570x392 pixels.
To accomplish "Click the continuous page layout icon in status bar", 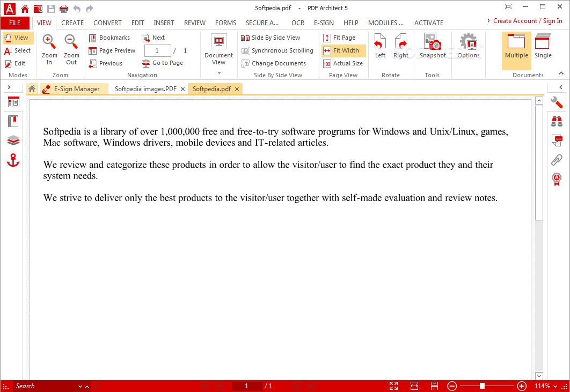I will click(434, 386).
